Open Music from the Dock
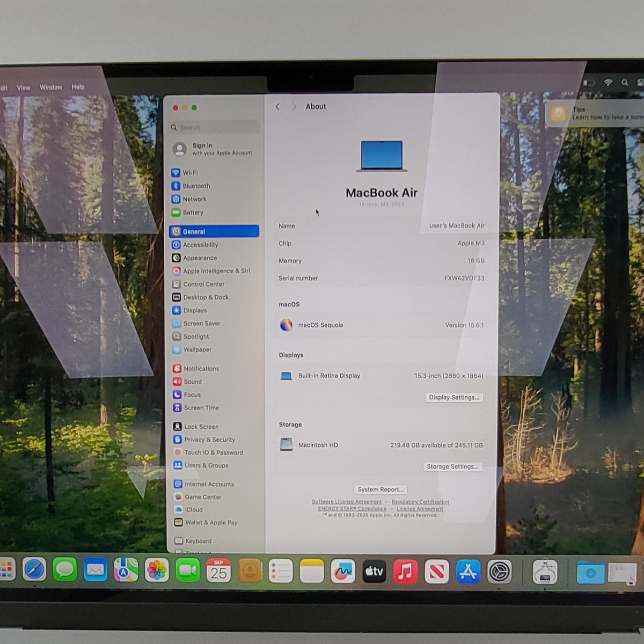 [405, 571]
